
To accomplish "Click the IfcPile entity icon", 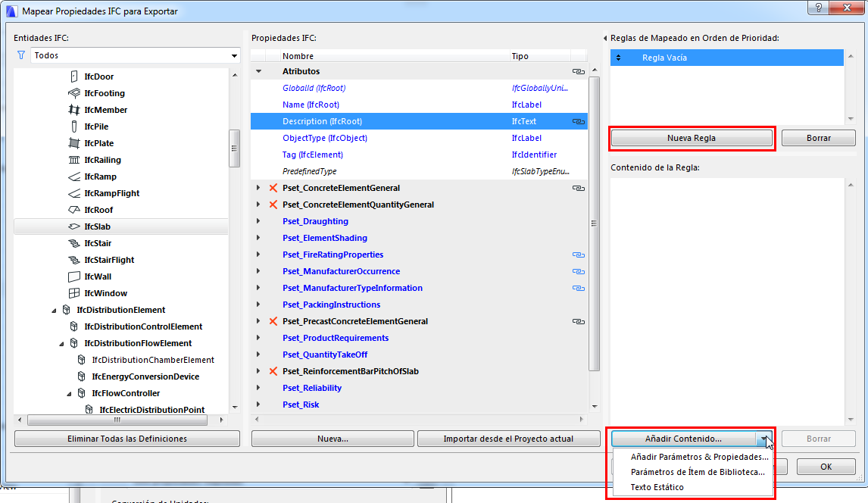I will coord(74,127).
